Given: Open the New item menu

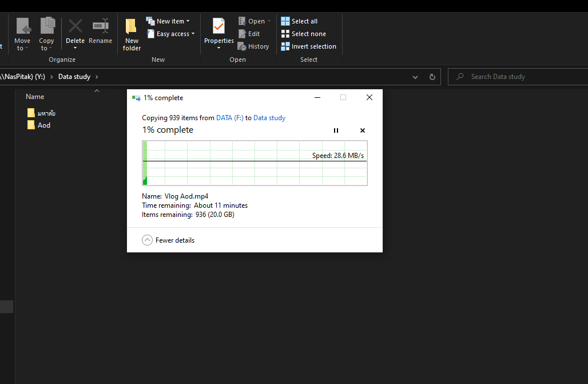Looking at the screenshot, I should coord(168,21).
